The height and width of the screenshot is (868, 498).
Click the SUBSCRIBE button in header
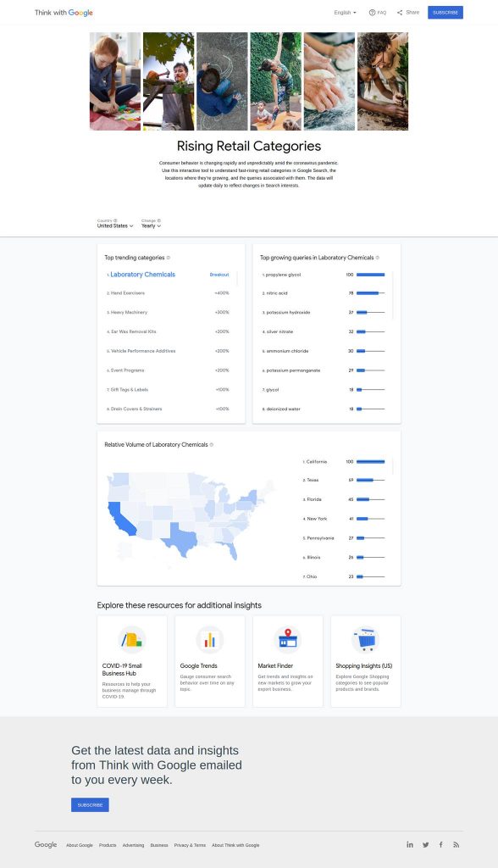click(445, 12)
